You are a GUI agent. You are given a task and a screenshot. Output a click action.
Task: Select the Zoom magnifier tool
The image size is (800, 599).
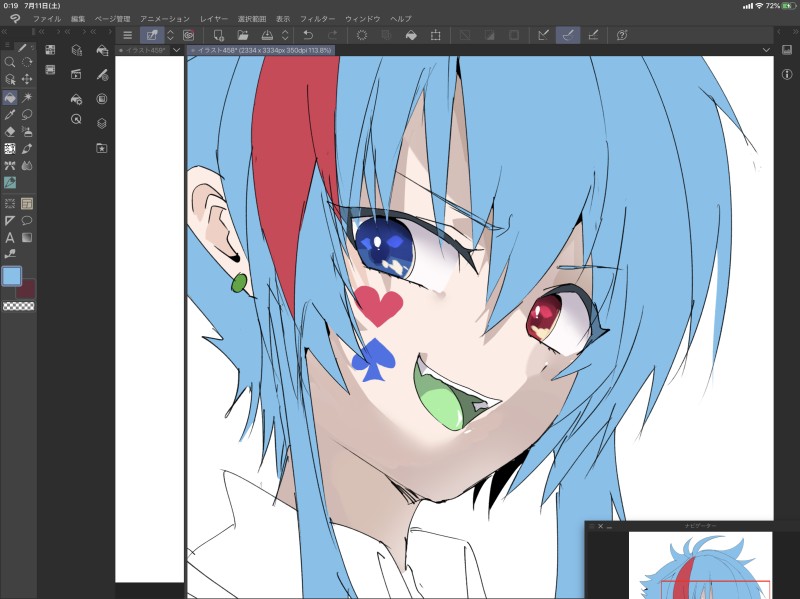pos(9,62)
